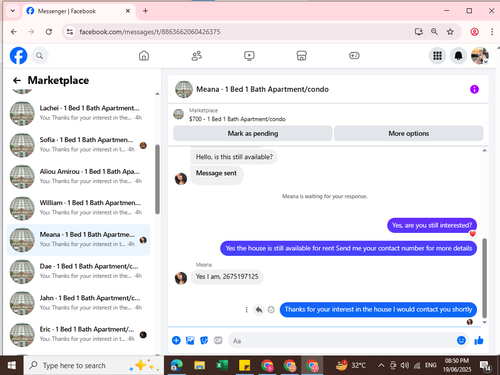Open the Dae conversation

point(79,271)
